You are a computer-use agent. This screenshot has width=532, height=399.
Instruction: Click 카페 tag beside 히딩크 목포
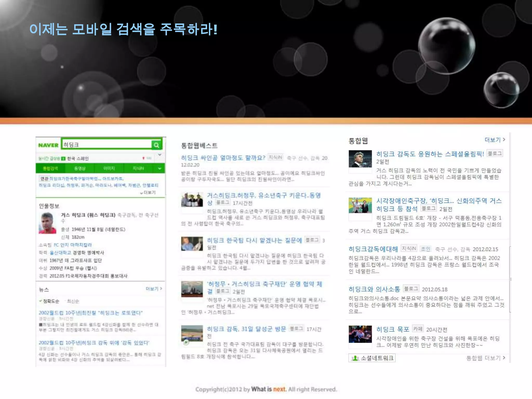point(418,329)
